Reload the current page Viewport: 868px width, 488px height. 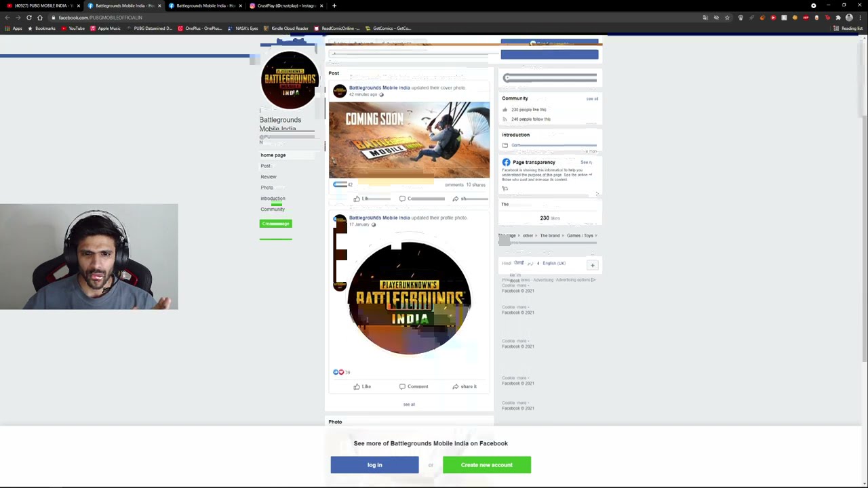(29, 18)
